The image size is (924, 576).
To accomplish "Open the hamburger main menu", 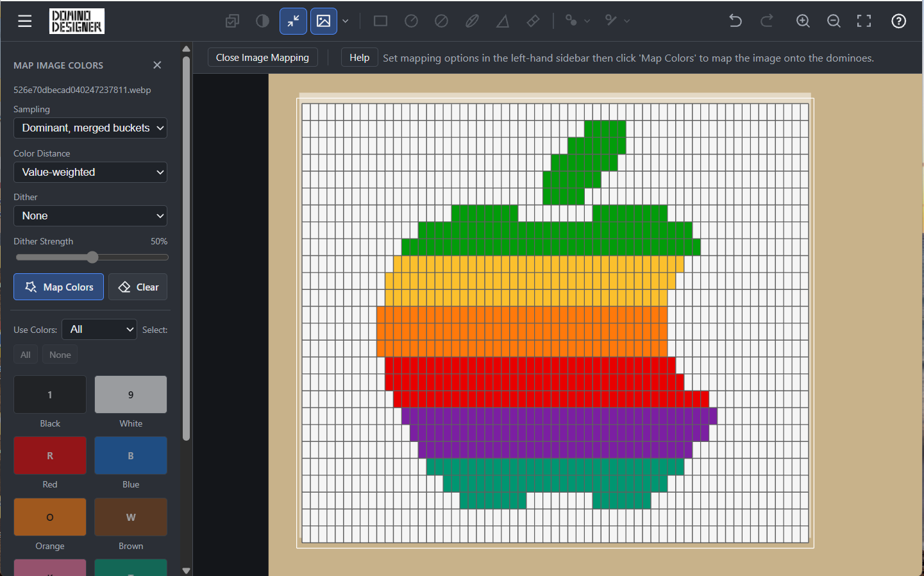I will click(25, 21).
